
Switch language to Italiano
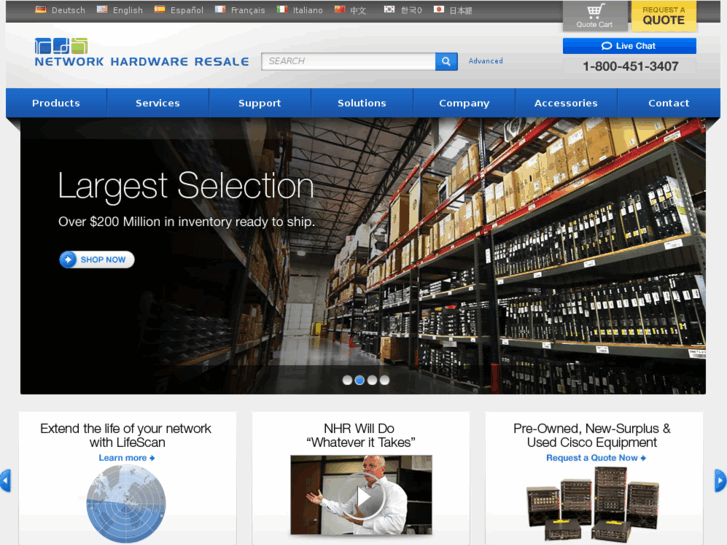tap(308, 10)
